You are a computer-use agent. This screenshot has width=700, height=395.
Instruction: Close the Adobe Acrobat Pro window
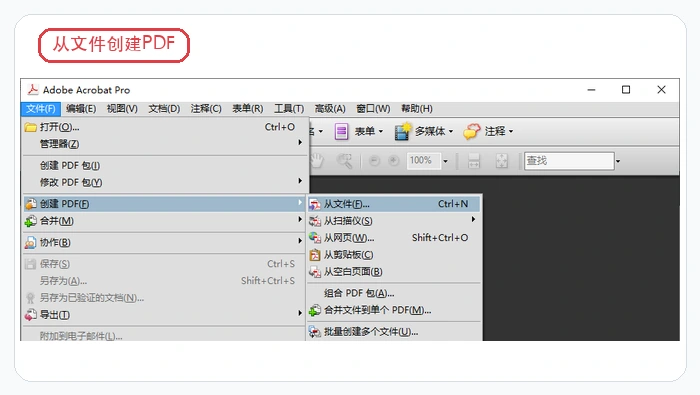coord(661,90)
